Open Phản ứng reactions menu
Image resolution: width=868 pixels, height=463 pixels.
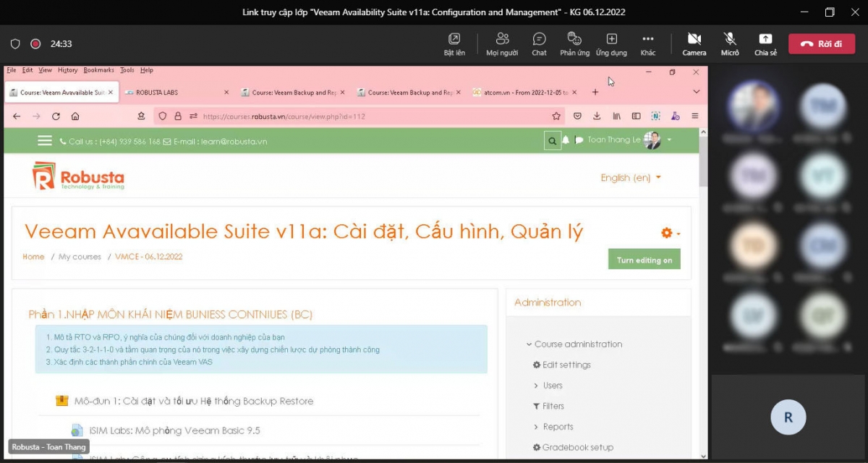574,44
